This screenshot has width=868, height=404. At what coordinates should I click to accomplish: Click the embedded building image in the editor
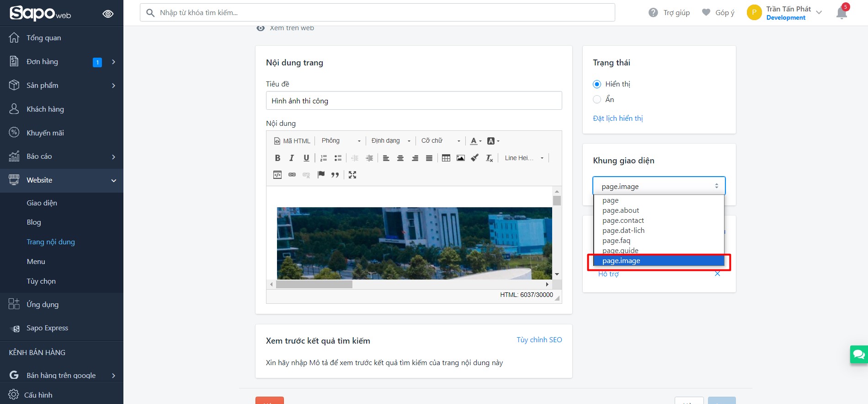click(414, 243)
